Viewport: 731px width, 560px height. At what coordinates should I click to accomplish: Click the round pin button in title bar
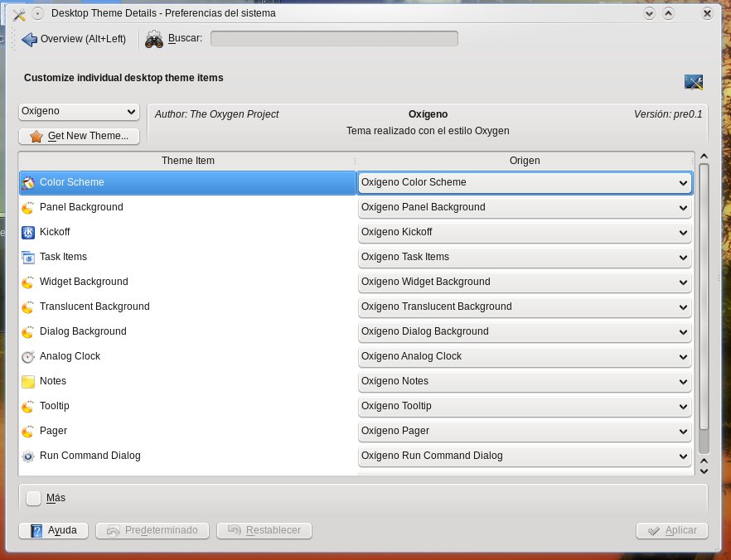[x=38, y=14]
